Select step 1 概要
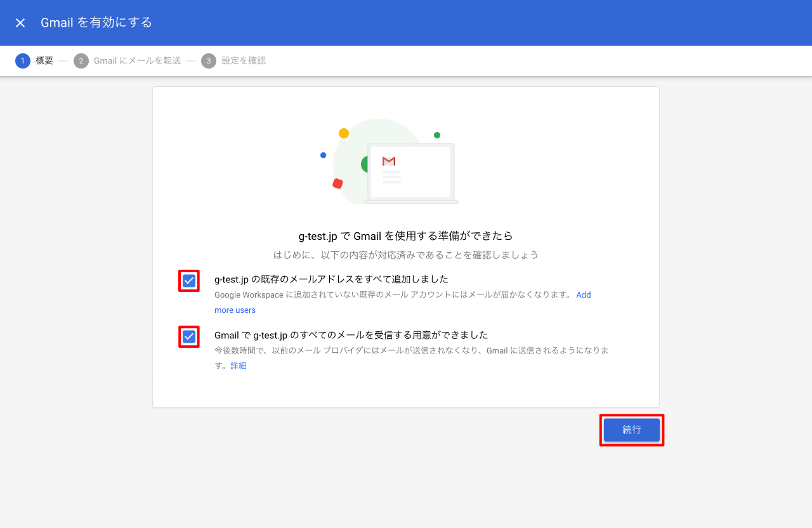812x528 pixels. pyautogui.click(x=34, y=61)
